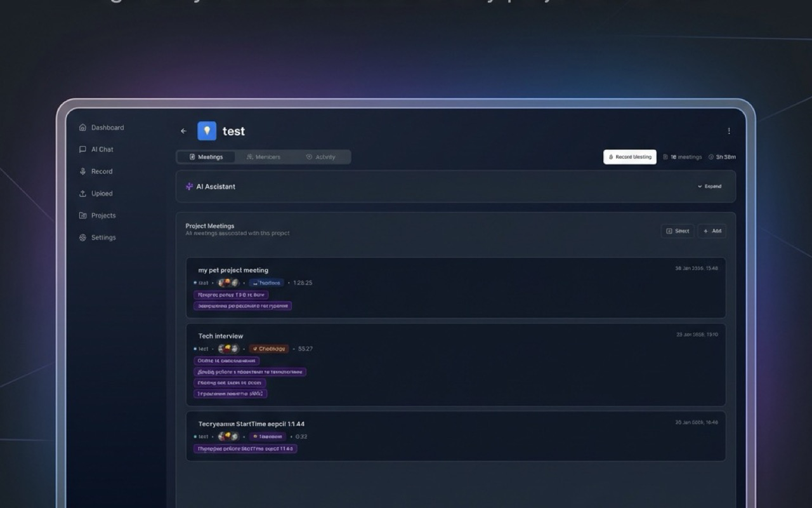Click the back arrow next to project title
The height and width of the screenshot is (508, 812).
[x=183, y=131]
